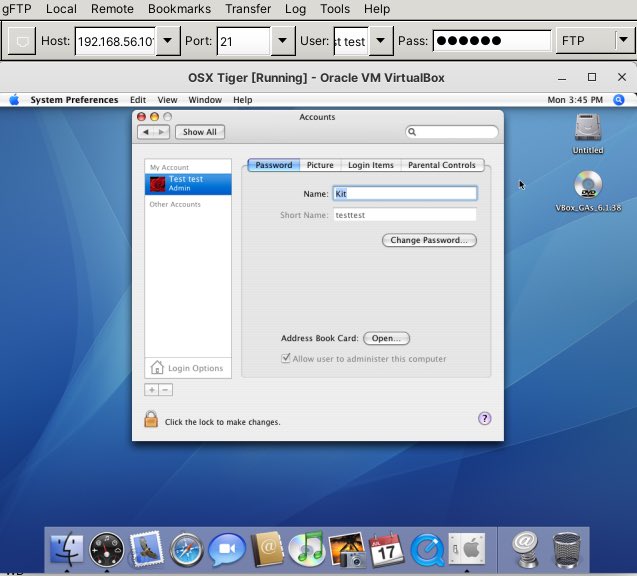637x576 pixels.
Task: Open iChat from the Dock
Action: (x=227, y=549)
